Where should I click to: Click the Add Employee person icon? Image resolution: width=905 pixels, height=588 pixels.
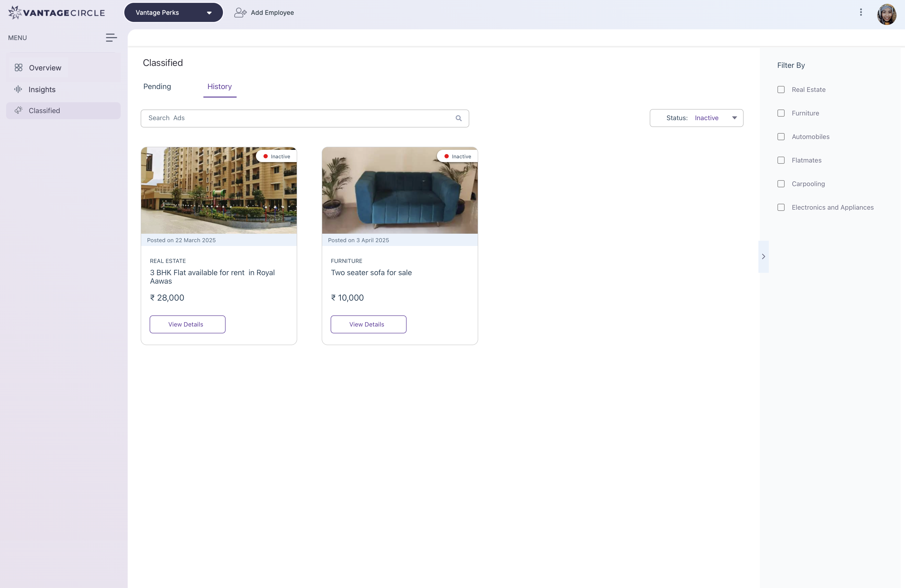click(x=240, y=12)
